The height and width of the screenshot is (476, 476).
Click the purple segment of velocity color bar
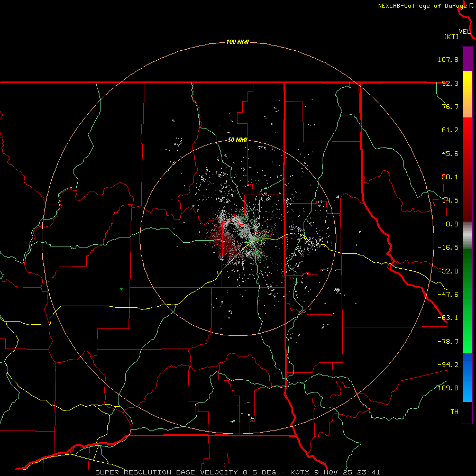pos(467,59)
